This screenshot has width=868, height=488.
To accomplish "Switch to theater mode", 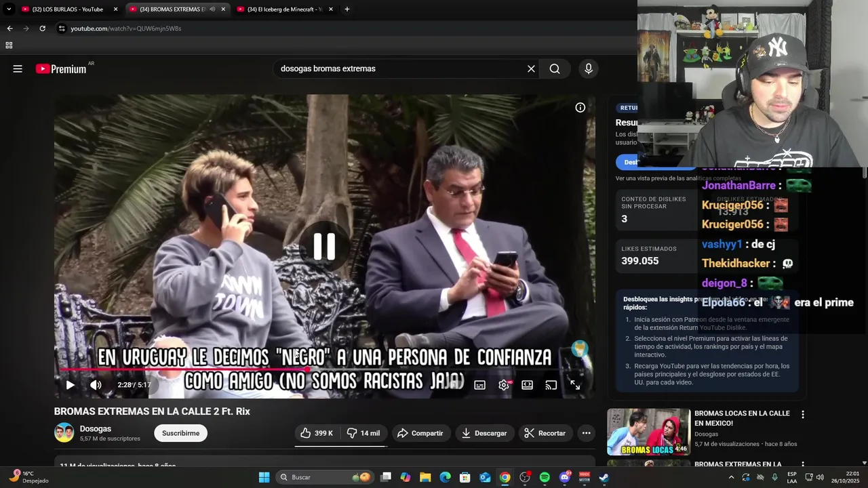I will [527, 385].
